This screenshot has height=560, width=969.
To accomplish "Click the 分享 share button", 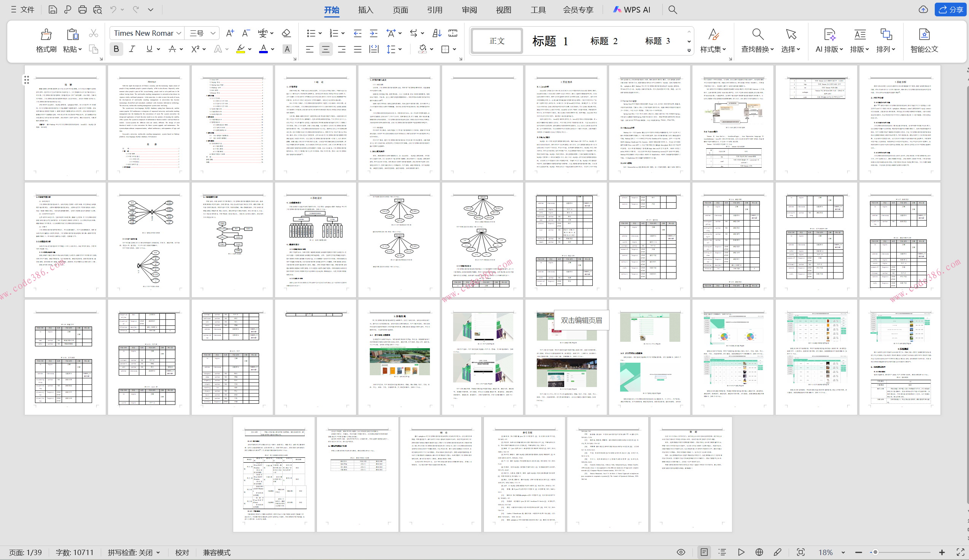I will point(950,10).
